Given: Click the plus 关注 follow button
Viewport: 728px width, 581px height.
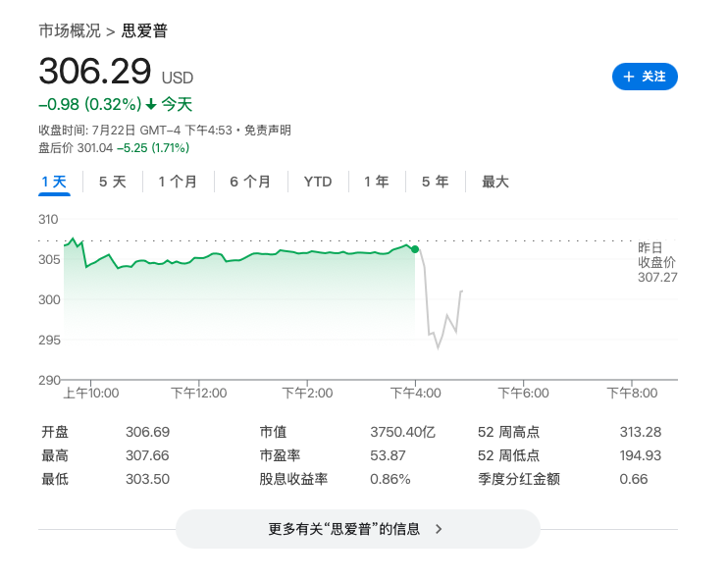Looking at the screenshot, I should click(x=645, y=77).
